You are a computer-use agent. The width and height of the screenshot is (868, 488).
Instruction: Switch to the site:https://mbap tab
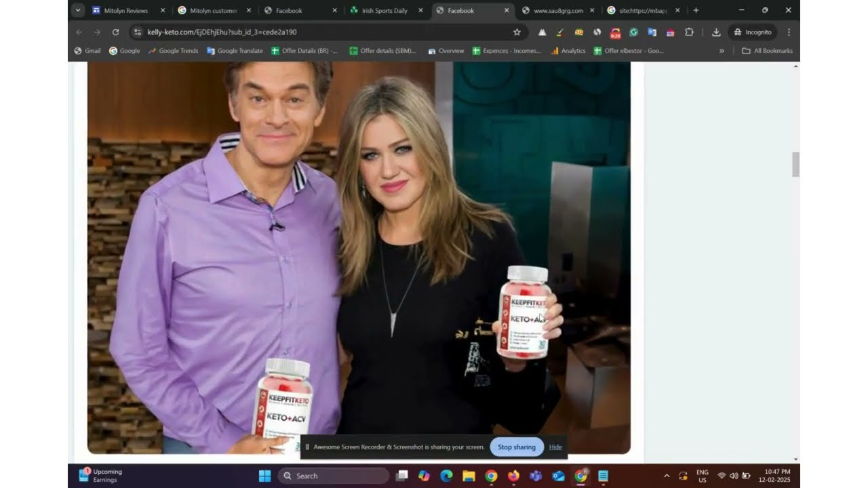644,10
